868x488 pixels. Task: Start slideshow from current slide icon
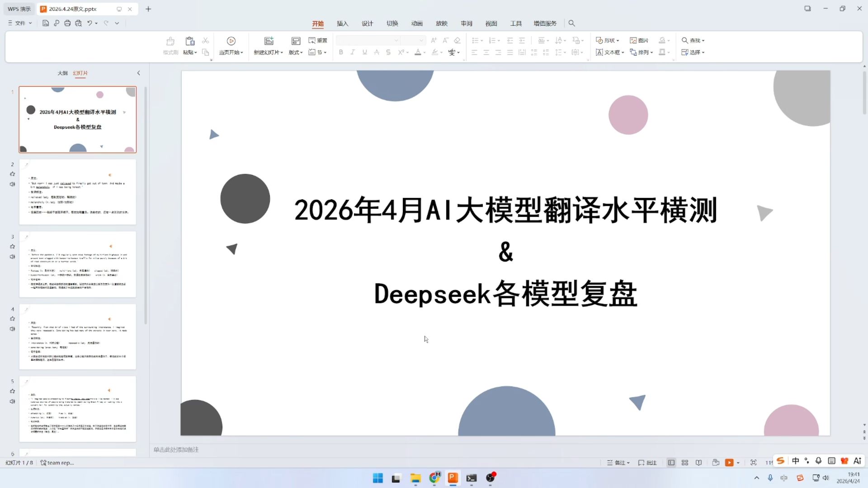click(x=231, y=41)
